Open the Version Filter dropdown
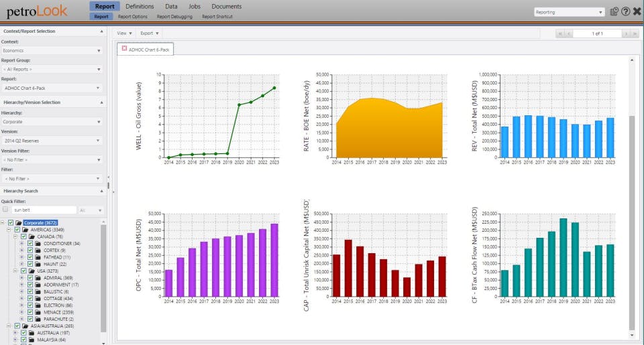644x345 pixels. 52,159
